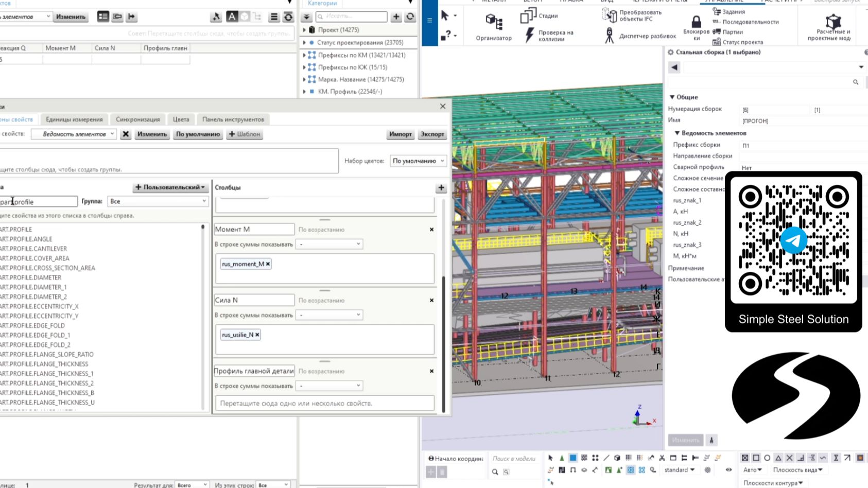Switch to Синхронизация tab
868x488 pixels.
(x=137, y=119)
